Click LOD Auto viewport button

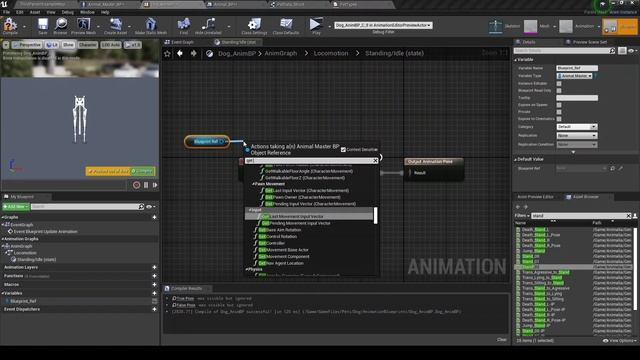click(111, 44)
